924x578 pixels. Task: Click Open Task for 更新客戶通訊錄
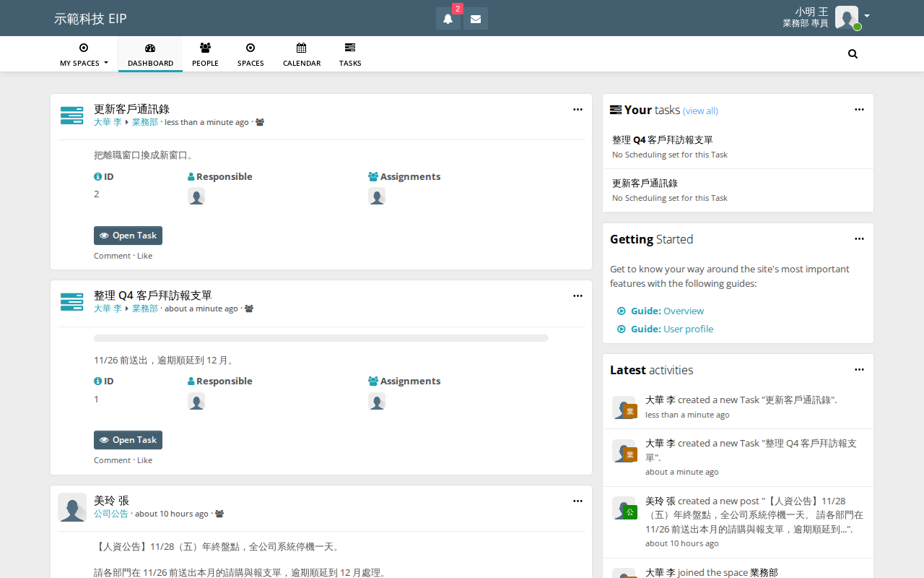click(x=128, y=236)
